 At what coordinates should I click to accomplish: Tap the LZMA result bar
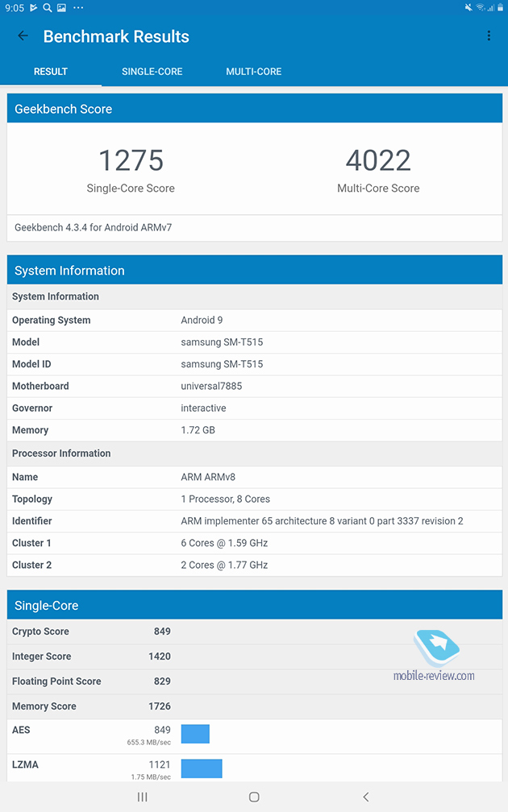point(202,768)
